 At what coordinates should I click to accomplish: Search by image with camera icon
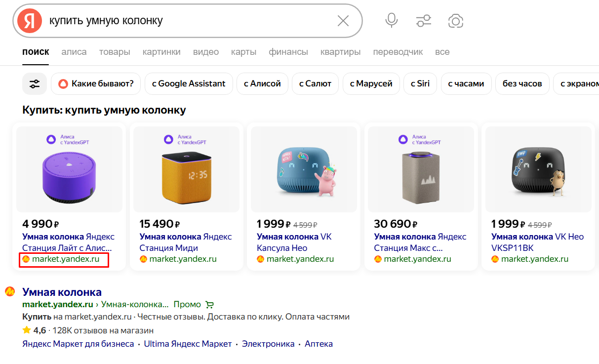tap(455, 21)
